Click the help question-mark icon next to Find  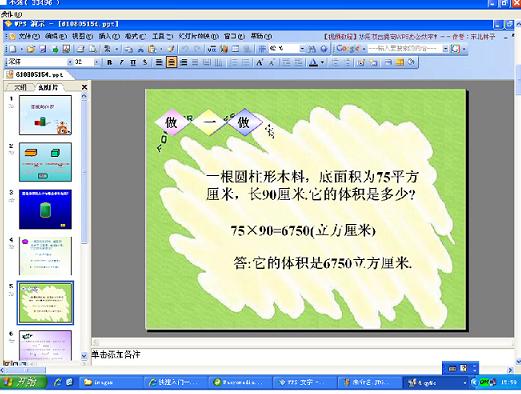point(323,49)
